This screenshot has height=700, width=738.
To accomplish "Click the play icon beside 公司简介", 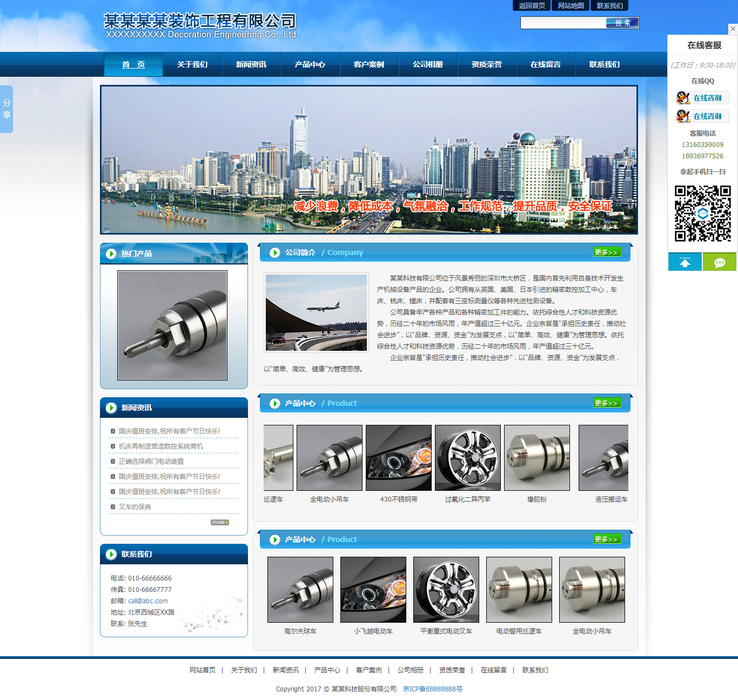I will click(274, 253).
